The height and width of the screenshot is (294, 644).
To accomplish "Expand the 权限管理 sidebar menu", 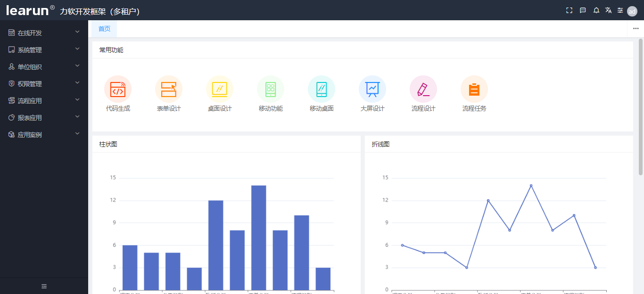I will [x=44, y=84].
